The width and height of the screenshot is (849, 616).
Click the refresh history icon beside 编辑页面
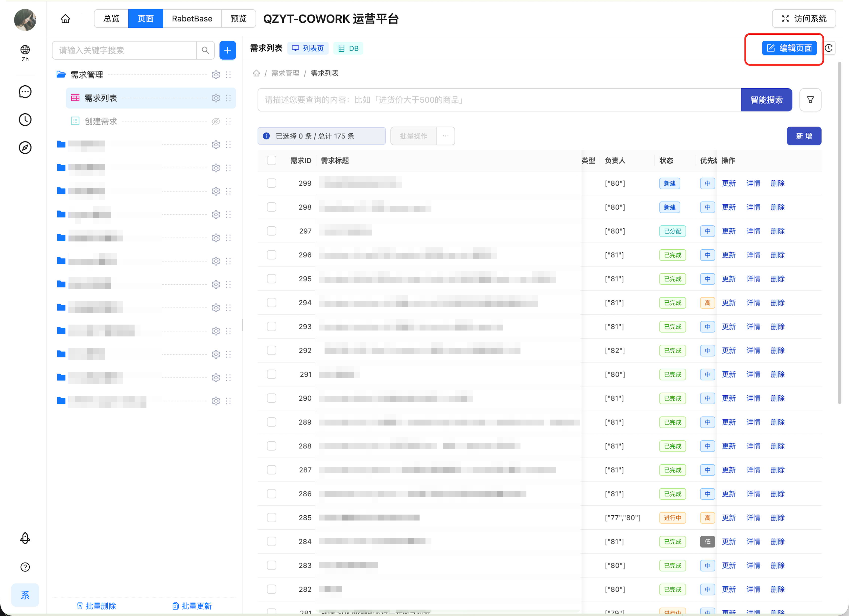pos(829,48)
